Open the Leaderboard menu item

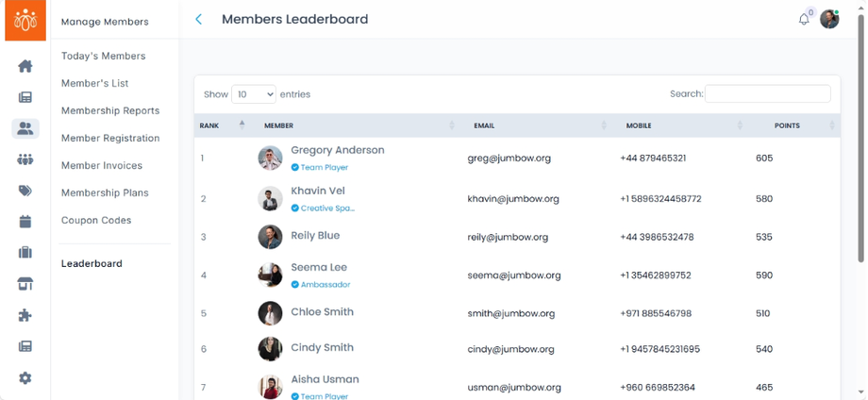click(x=92, y=263)
